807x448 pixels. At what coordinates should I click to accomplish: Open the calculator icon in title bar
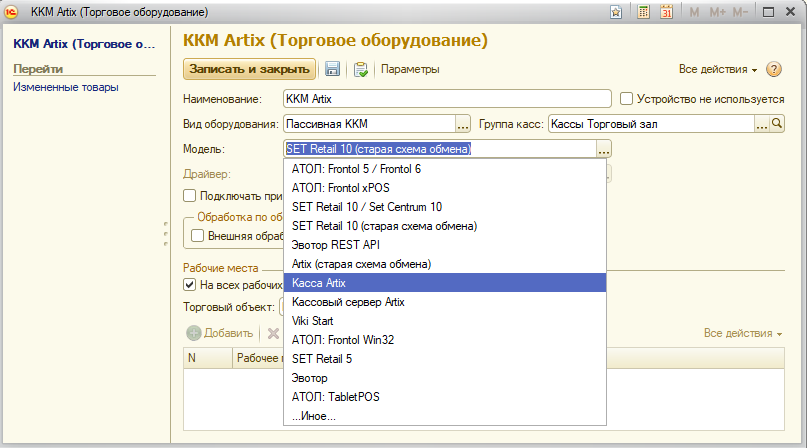[x=643, y=12]
